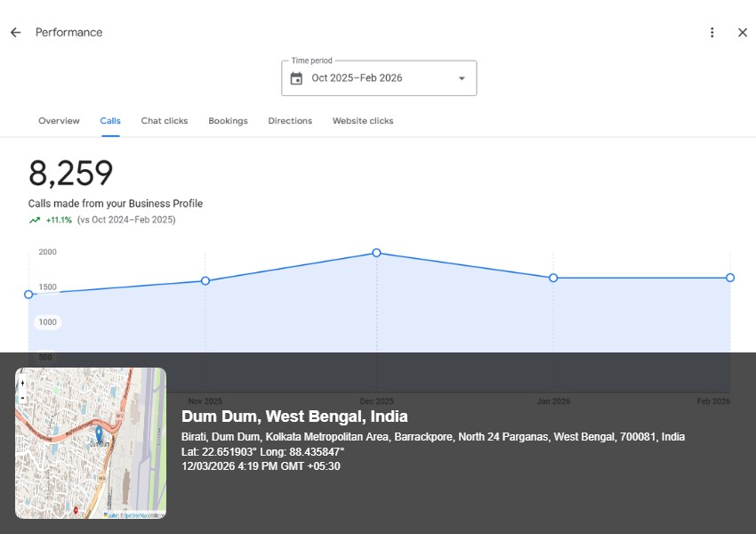This screenshot has width=756, height=534.
Task: Zoom out on the map thumbnail
Action: pyautogui.click(x=22, y=397)
